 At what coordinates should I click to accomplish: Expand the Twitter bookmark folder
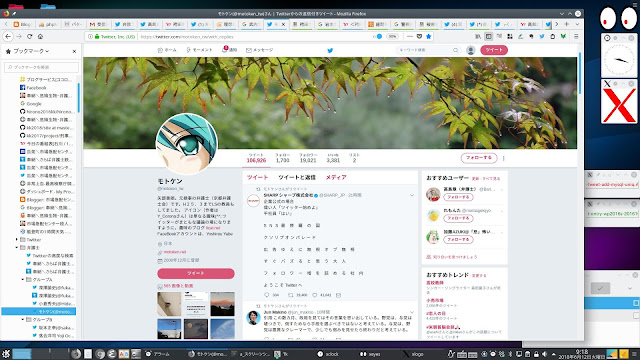pos(17,240)
